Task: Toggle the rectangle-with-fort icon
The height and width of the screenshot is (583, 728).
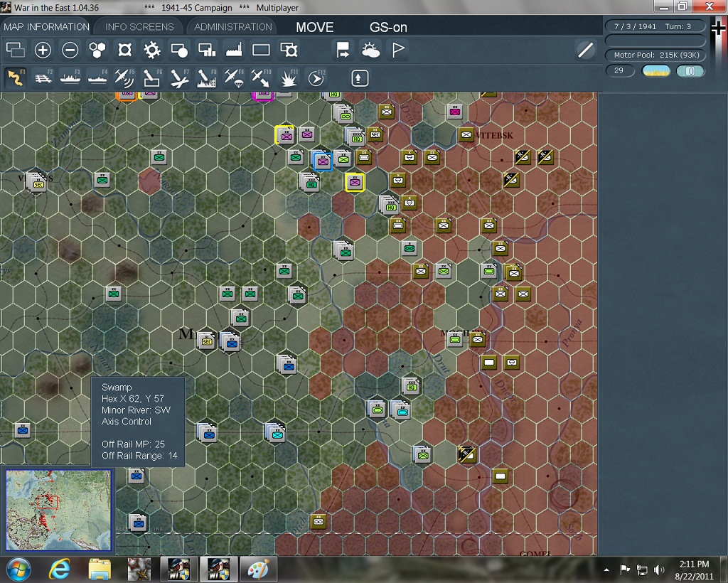Action: (289, 50)
